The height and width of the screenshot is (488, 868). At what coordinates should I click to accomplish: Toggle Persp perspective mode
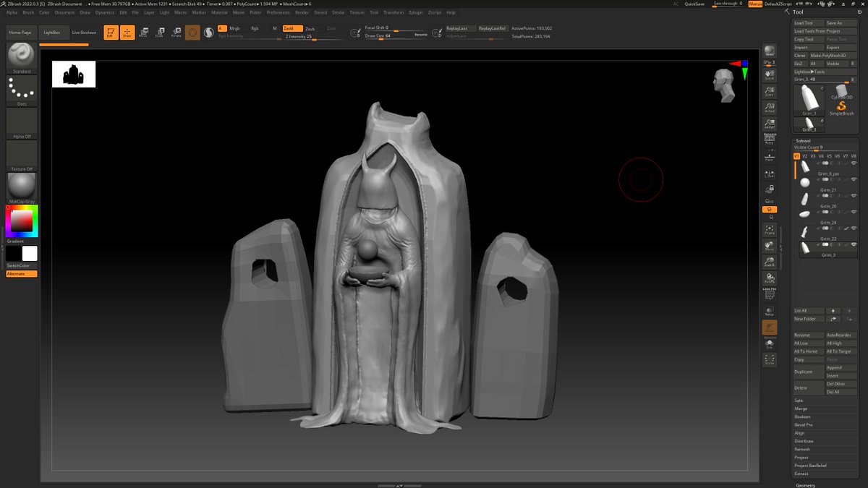[x=770, y=140]
